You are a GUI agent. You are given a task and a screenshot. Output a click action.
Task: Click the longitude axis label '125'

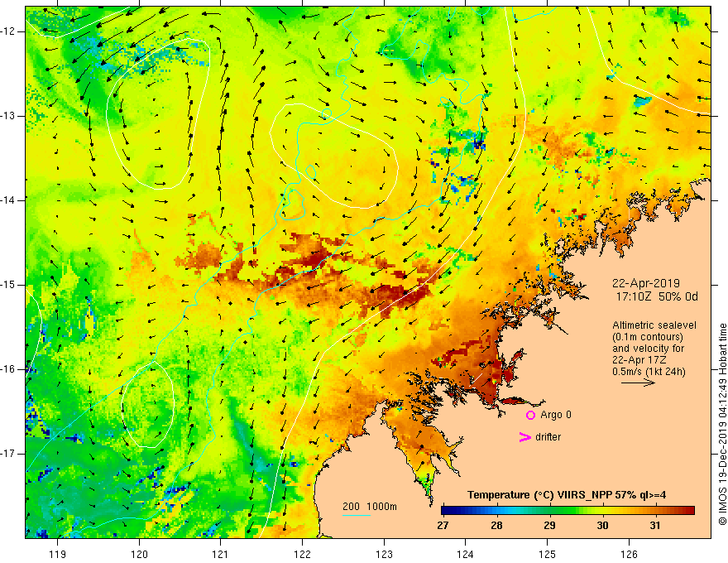click(548, 554)
